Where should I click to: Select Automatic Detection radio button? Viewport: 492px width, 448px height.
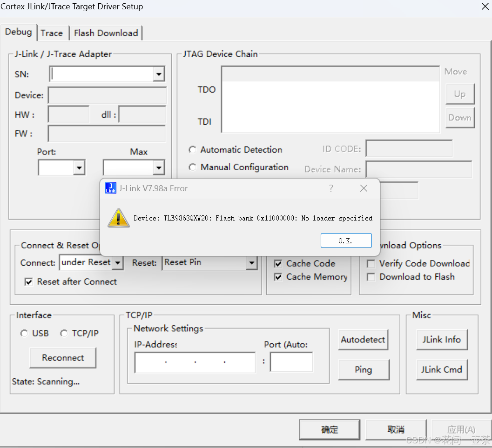coord(192,150)
